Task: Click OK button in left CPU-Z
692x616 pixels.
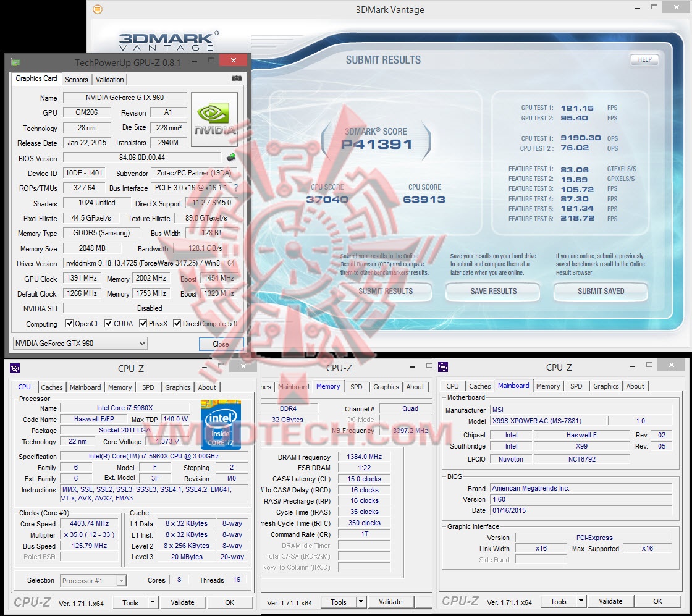Action: (x=229, y=602)
